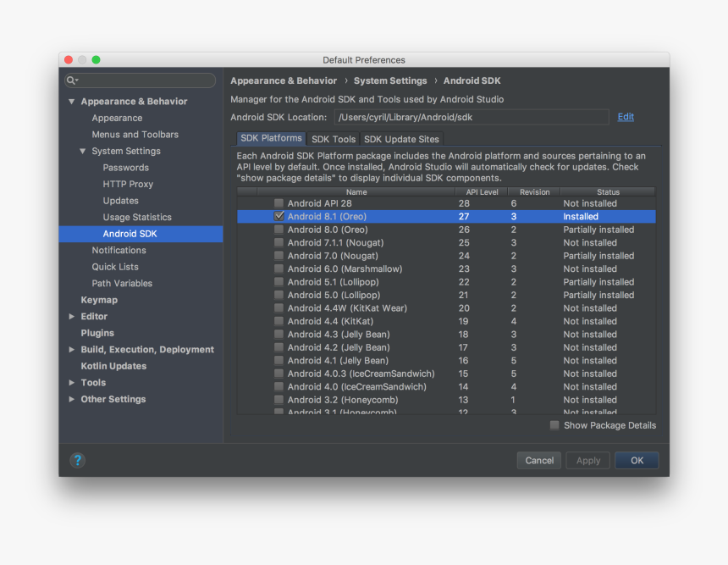Enable Show Package Details checkbox
The height and width of the screenshot is (565, 728).
pos(554,425)
